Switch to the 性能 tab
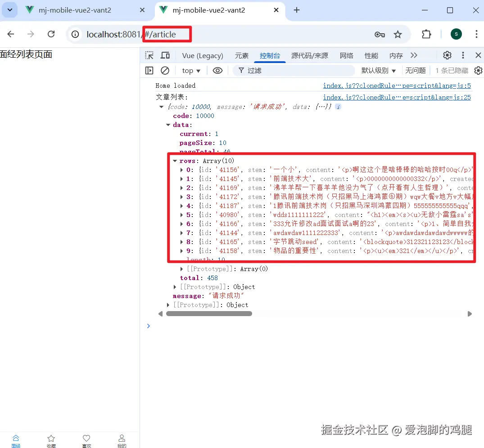This screenshot has height=448, width=484. point(371,55)
